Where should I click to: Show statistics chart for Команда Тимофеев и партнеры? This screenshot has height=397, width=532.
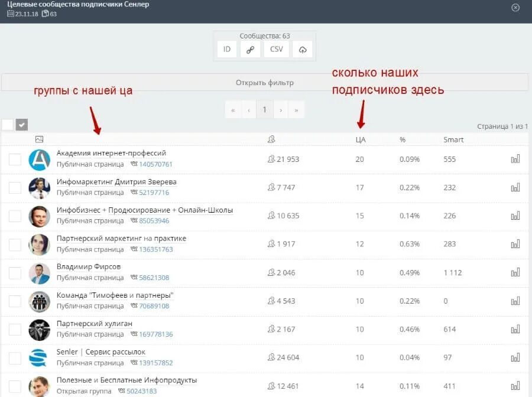515,301
